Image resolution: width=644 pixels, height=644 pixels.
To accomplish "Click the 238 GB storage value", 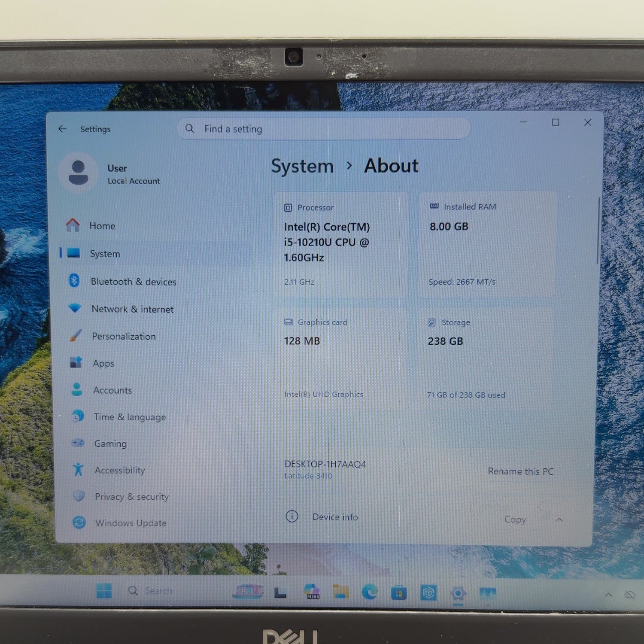I will coord(445,341).
